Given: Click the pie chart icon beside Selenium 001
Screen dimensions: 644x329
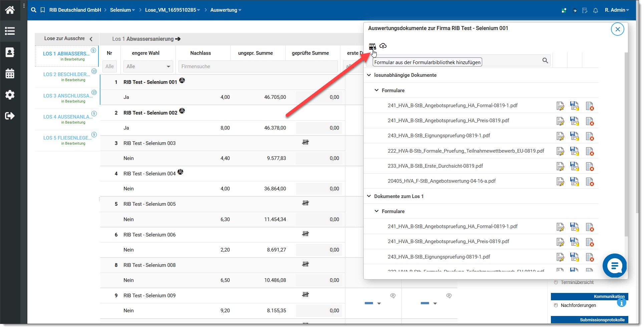Looking at the screenshot, I should [182, 80].
